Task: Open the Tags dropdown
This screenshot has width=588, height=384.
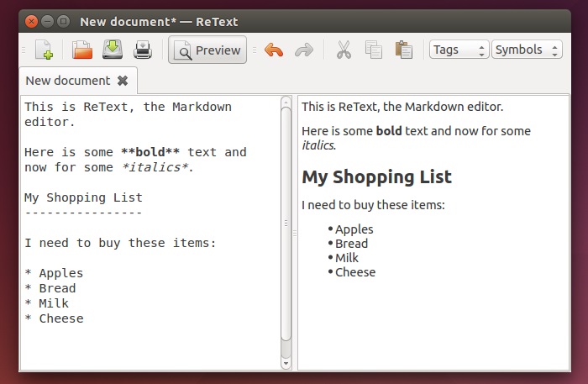Action: (x=459, y=50)
